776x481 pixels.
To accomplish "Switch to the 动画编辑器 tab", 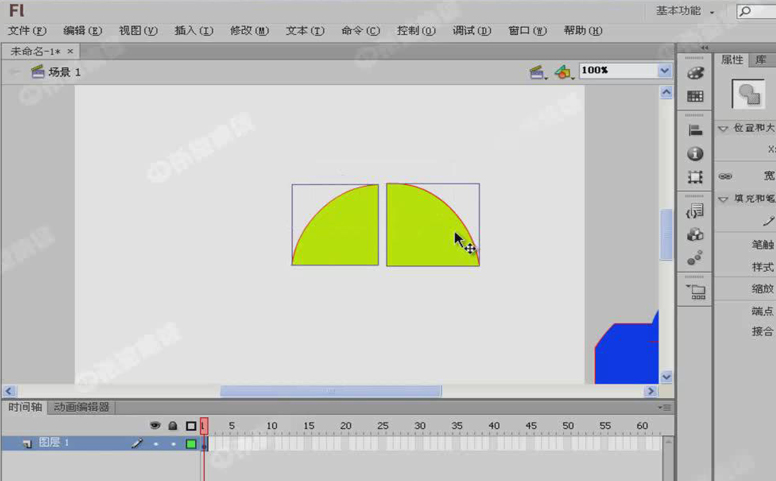I will tap(81, 407).
